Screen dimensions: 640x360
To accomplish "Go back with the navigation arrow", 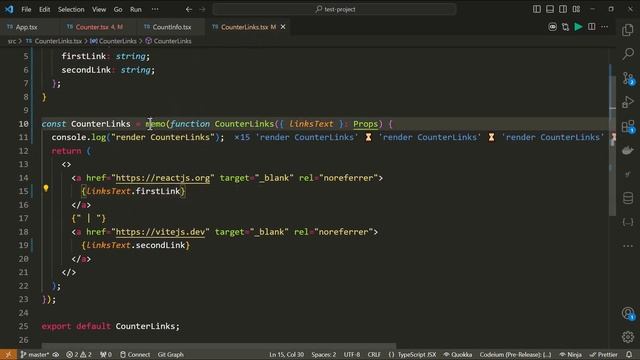I will pos(189,9).
